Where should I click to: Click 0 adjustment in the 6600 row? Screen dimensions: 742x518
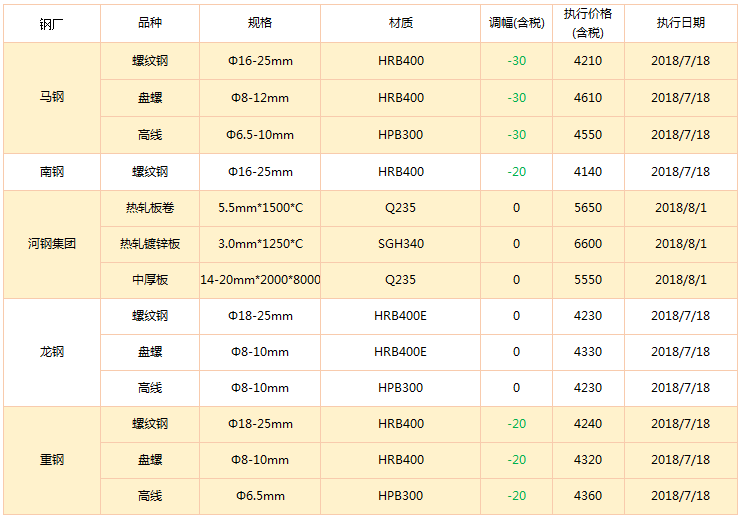517,244
